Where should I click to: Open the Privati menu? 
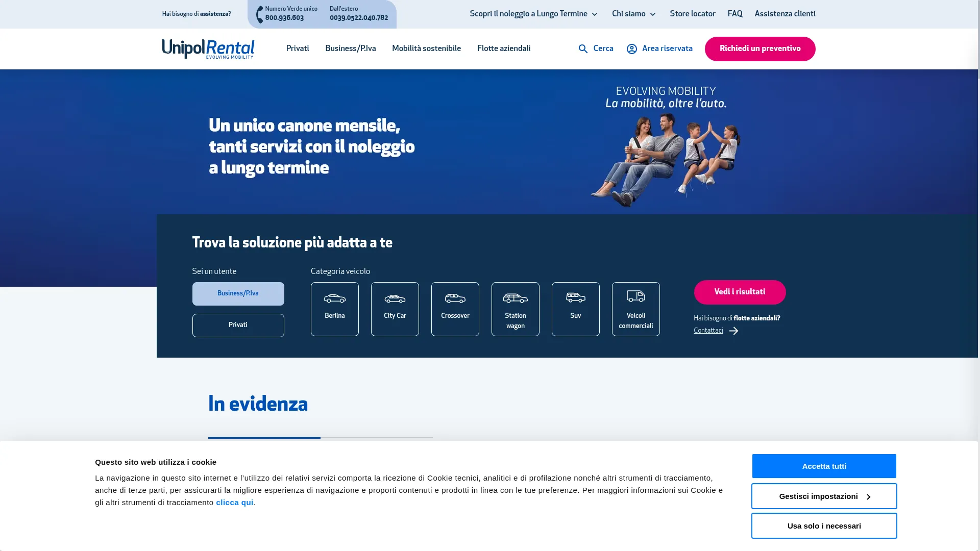(298, 49)
